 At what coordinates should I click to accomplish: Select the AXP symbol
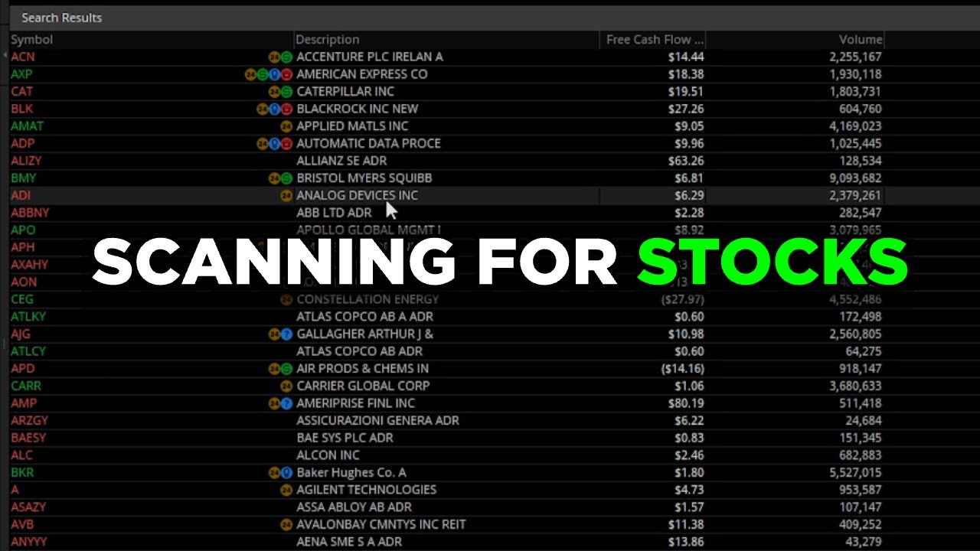(21, 74)
